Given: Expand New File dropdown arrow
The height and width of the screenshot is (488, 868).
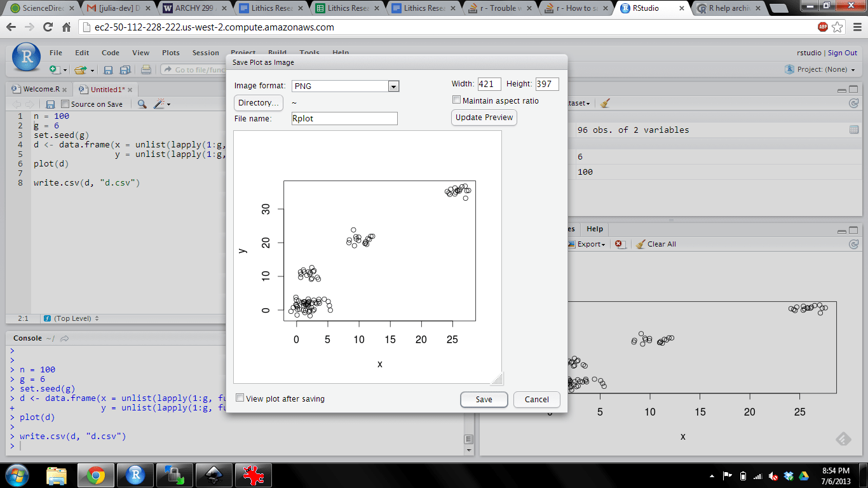Looking at the screenshot, I should tap(66, 70).
